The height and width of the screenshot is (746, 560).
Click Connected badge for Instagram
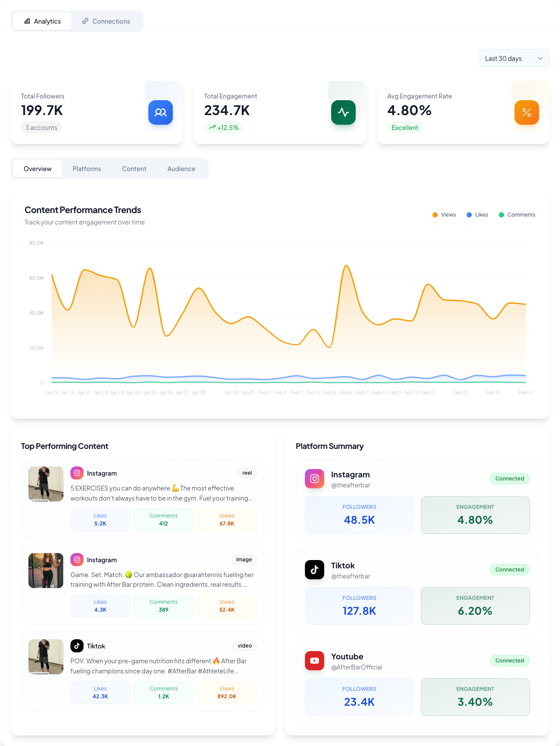pos(510,479)
